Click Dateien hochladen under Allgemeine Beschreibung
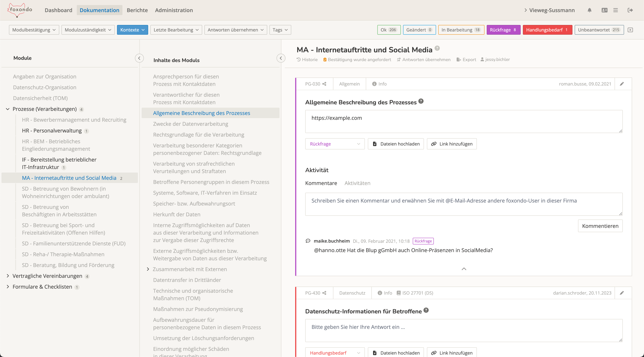The height and width of the screenshot is (357, 644). tap(396, 144)
